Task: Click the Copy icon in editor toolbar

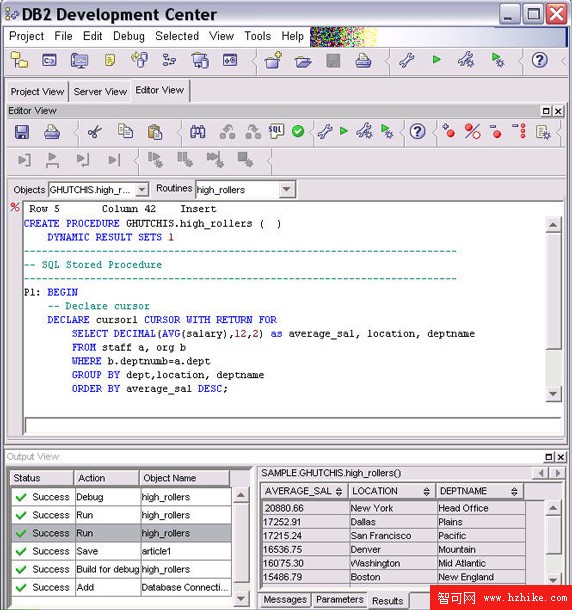Action: point(125,131)
